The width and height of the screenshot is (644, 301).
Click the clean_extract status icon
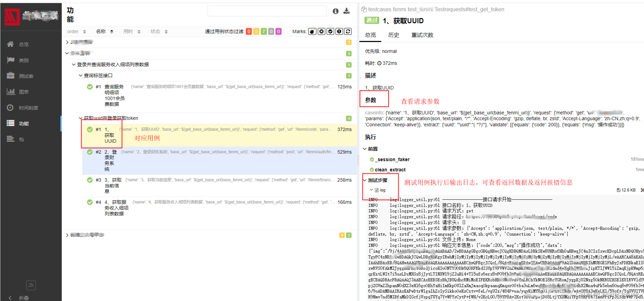372,170
